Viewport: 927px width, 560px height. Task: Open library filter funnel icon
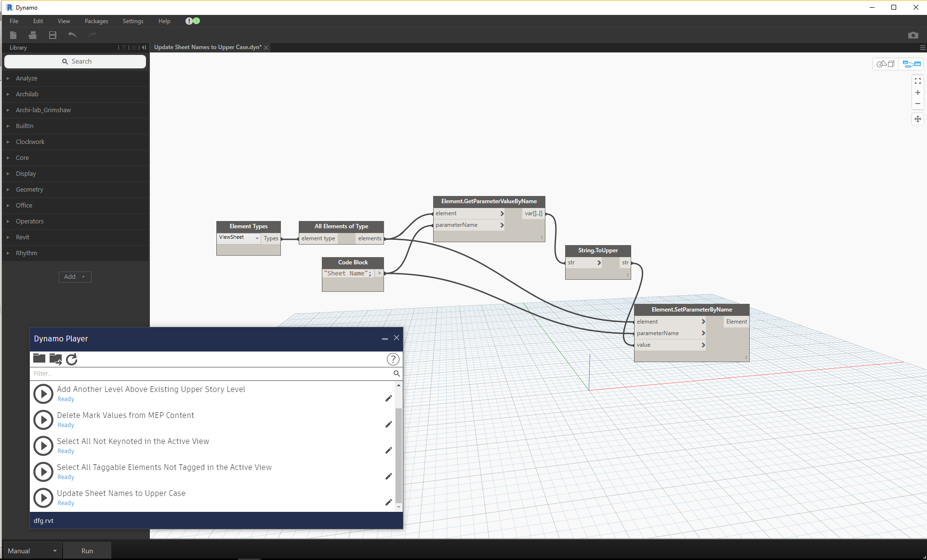tap(124, 48)
